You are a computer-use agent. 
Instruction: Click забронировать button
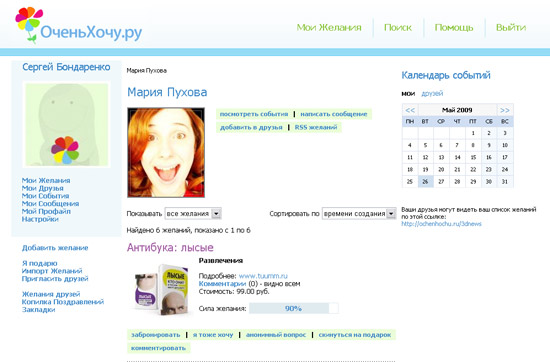click(x=155, y=335)
